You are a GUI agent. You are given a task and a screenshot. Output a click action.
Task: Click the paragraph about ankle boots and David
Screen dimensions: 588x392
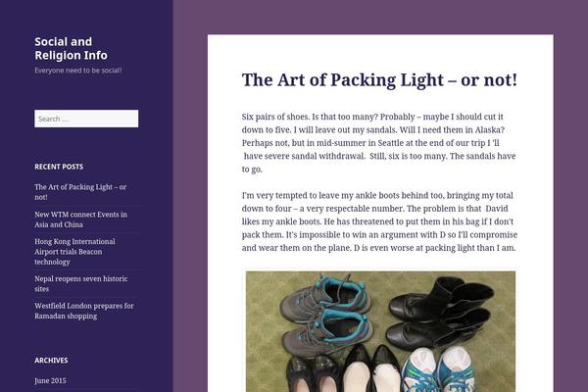tap(379, 221)
